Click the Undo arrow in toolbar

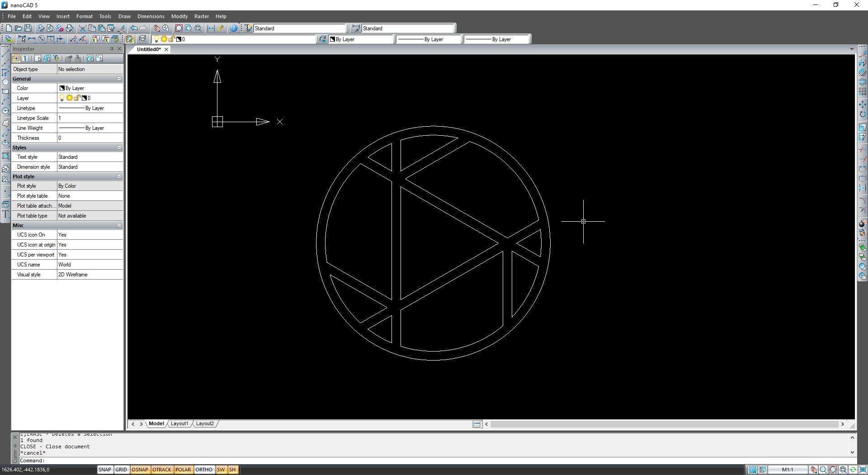coord(134,28)
